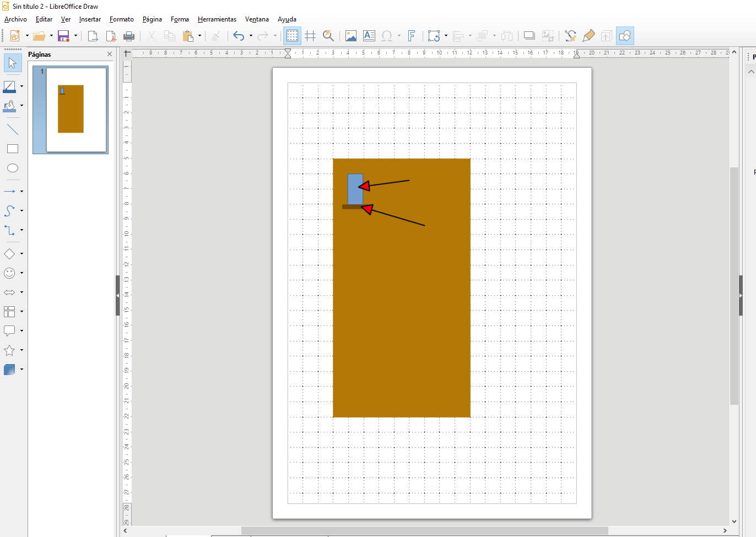Click Export as PDF icon
This screenshot has width=756, height=537.
pyautogui.click(x=111, y=36)
